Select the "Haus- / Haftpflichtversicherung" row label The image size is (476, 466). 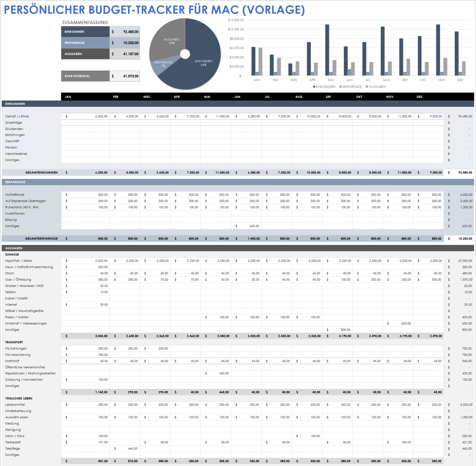click(29, 267)
